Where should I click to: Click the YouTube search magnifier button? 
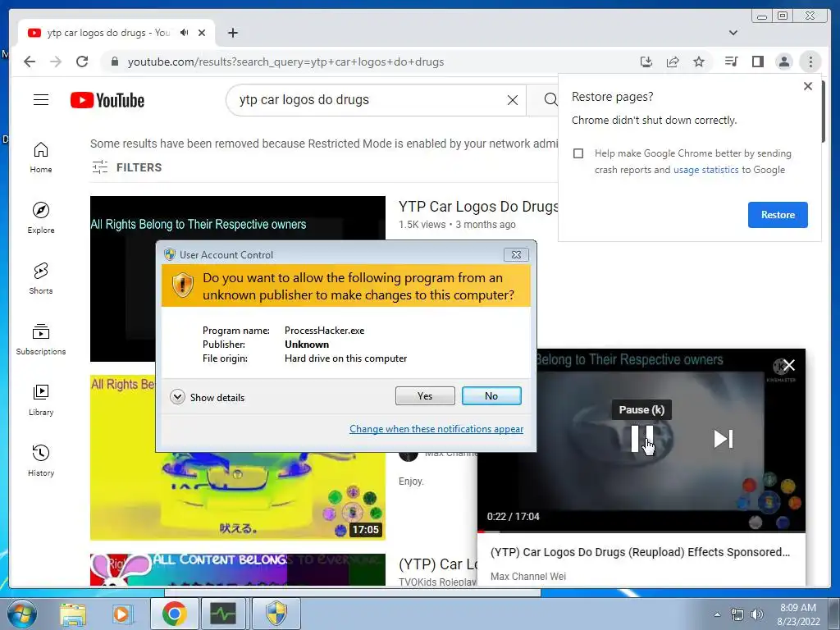550,99
